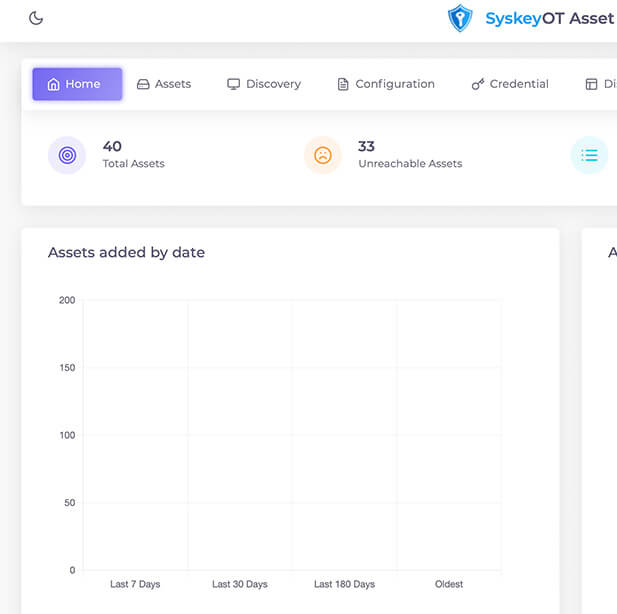Click the SyskeyOT Asset title text
The width and height of the screenshot is (617, 614).
[x=549, y=18]
